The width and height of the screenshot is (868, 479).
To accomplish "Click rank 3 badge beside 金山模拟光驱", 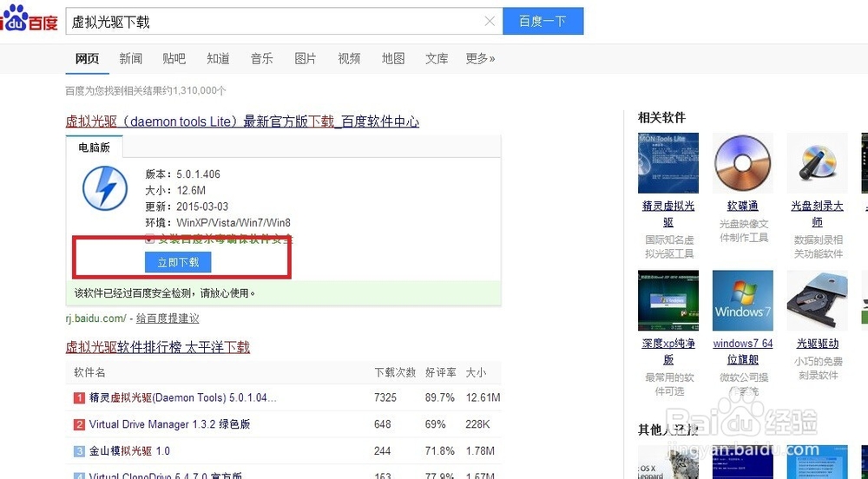I will coord(79,450).
